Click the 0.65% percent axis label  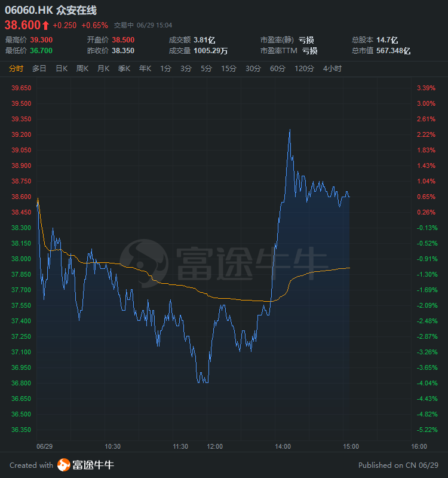(426, 197)
